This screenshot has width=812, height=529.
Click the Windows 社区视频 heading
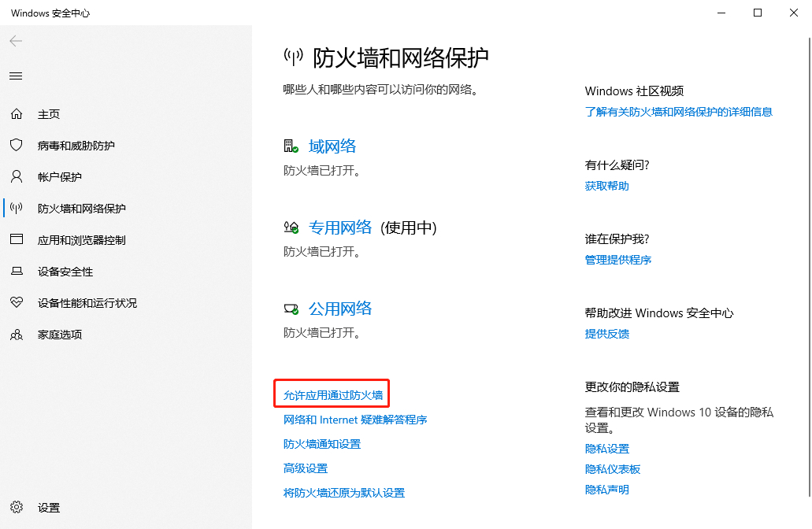(634, 91)
